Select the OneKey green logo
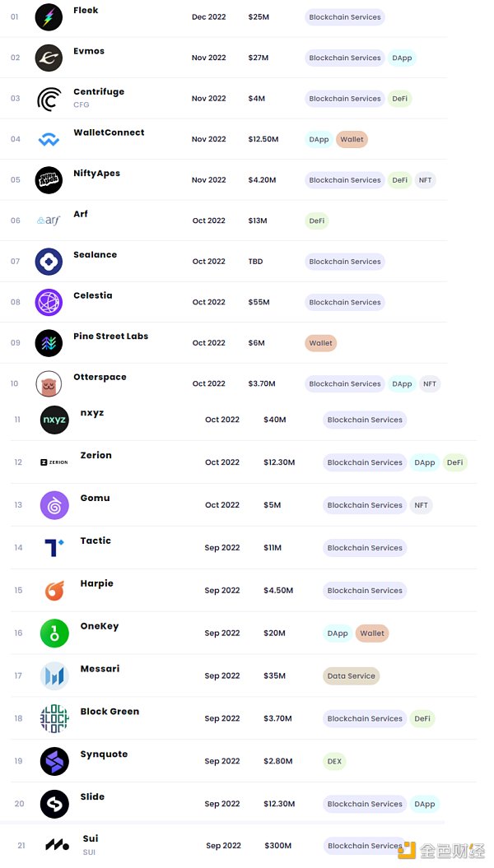Screen dimensions: 494x868 54,634
